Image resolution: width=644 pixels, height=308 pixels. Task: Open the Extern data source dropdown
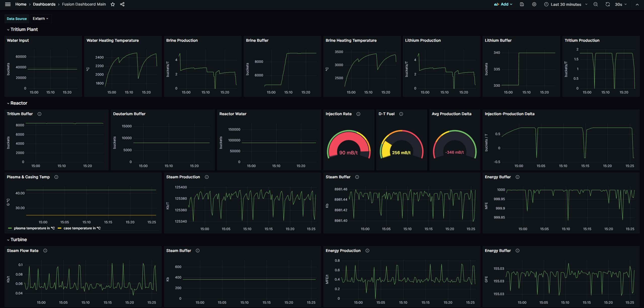coord(41,19)
